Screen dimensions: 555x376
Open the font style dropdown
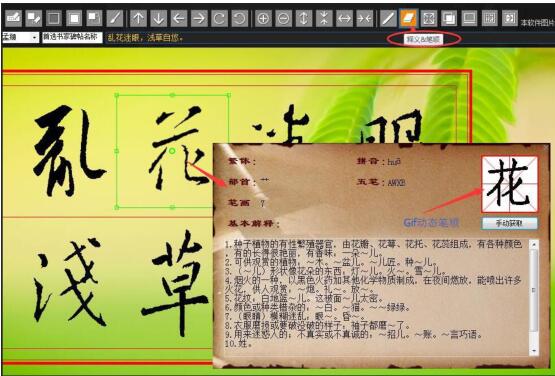[x=20, y=37]
